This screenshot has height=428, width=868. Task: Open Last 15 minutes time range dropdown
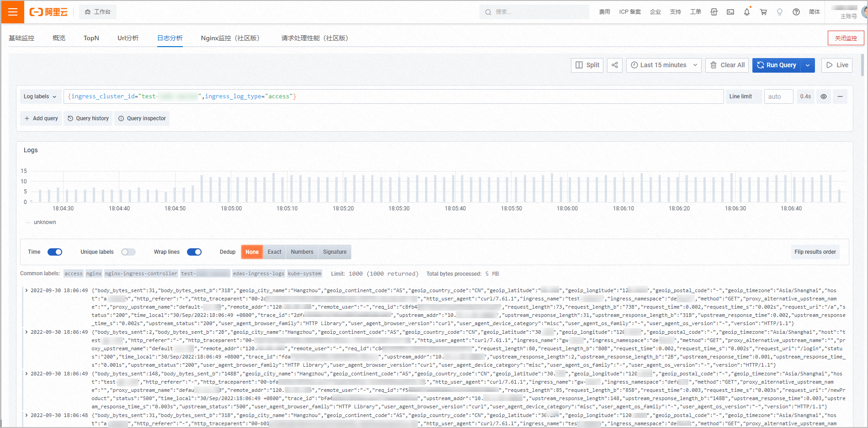(x=664, y=65)
